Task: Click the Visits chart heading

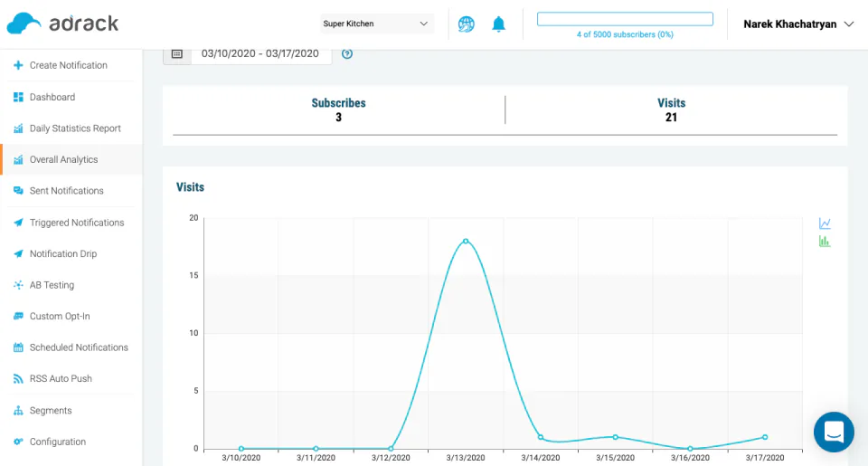Action: coord(190,187)
